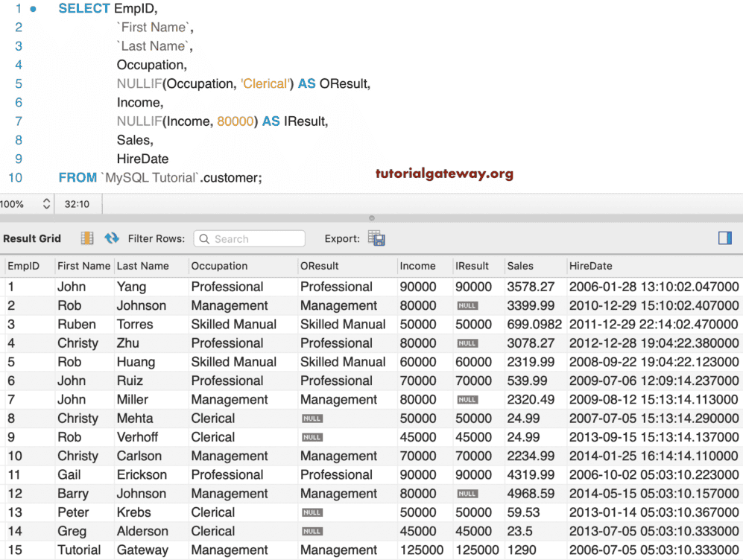Select the 'Torres' last name cell
Screen dimensions: 743x560
click(x=135, y=324)
